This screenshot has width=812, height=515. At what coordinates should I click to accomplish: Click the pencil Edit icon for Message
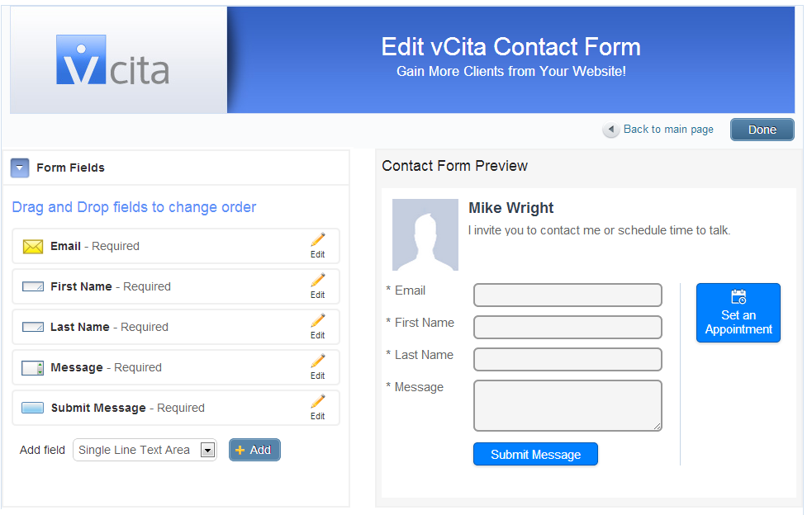(x=318, y=366)
